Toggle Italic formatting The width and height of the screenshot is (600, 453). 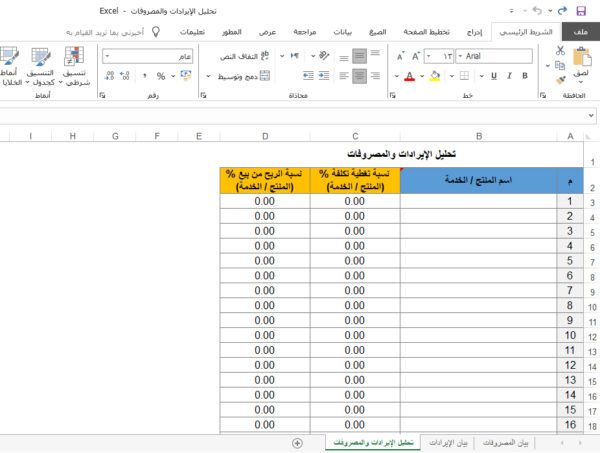(x=509, y=76)
